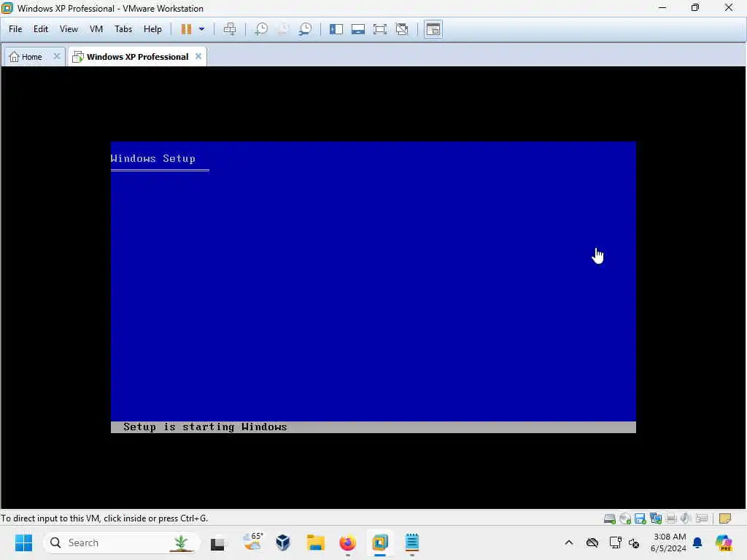Toggle Unity mode icon

pos(402,29)
